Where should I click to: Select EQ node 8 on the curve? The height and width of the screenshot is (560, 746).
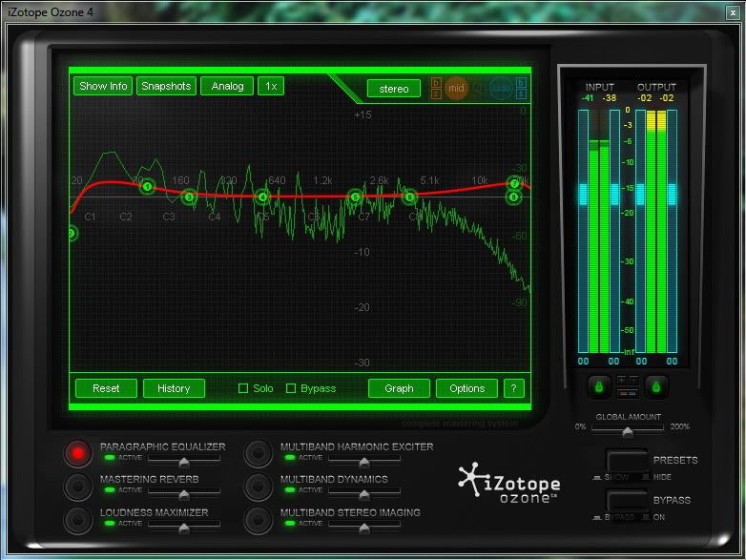pyautogui.click(x=514, y=197)
